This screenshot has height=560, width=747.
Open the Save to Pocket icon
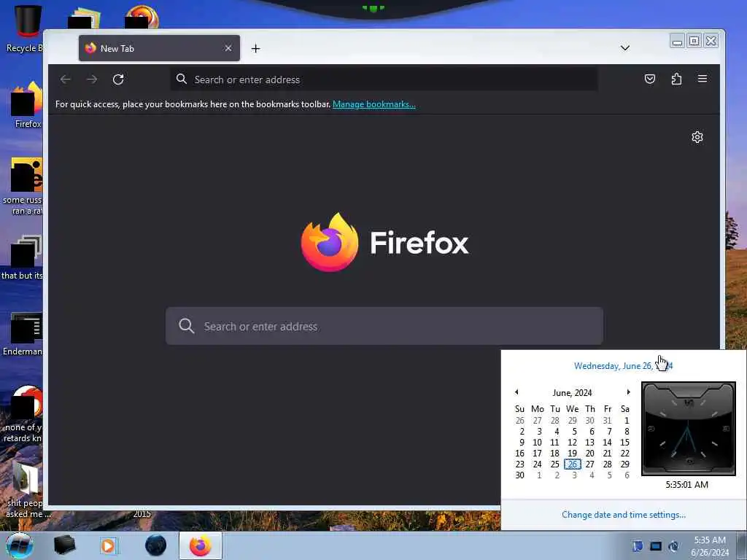click(650, 79)
